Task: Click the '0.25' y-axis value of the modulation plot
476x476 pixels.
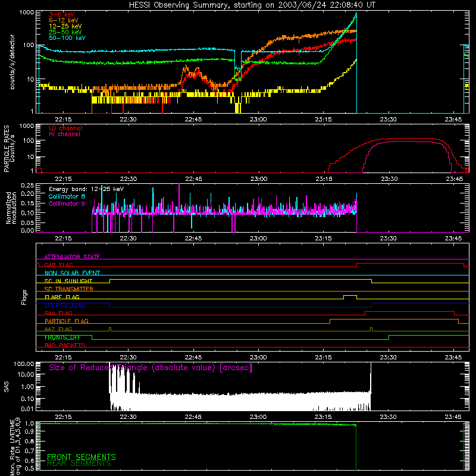Action: (x=27, y=185)
